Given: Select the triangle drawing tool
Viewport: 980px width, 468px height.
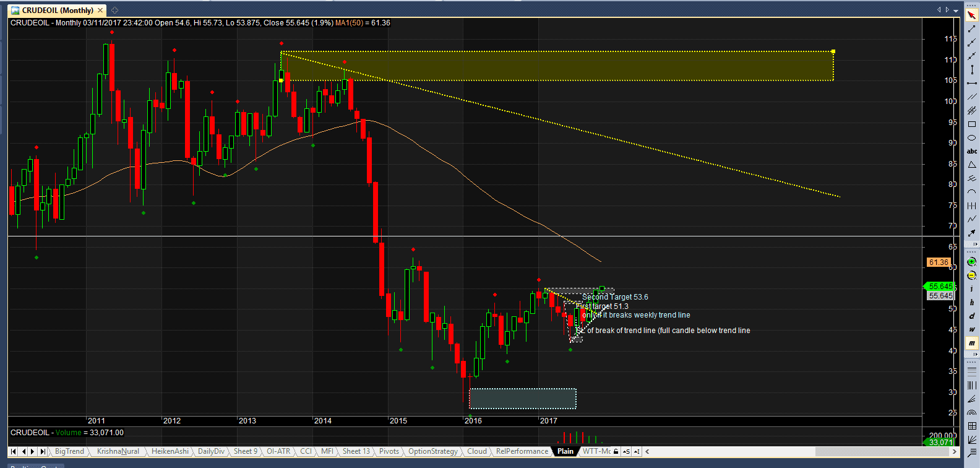Looking at the screenshot, I should [x=971, y=165].
